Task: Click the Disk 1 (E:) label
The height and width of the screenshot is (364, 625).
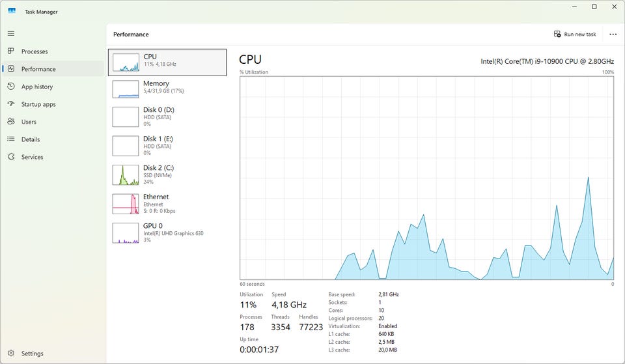Action: [x=158, y=139]
